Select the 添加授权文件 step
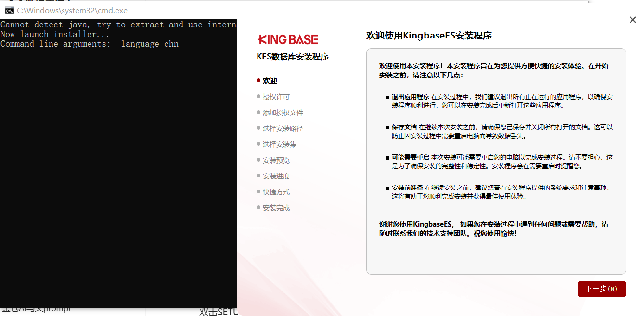The width and height of the screenshot is (644, 316). (280, 113)
